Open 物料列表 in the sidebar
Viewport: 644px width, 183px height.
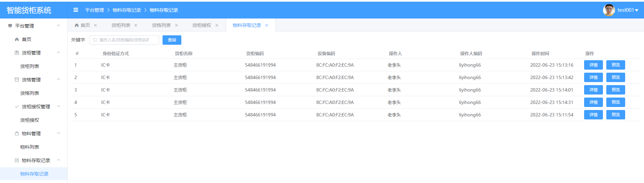point(30,147)
